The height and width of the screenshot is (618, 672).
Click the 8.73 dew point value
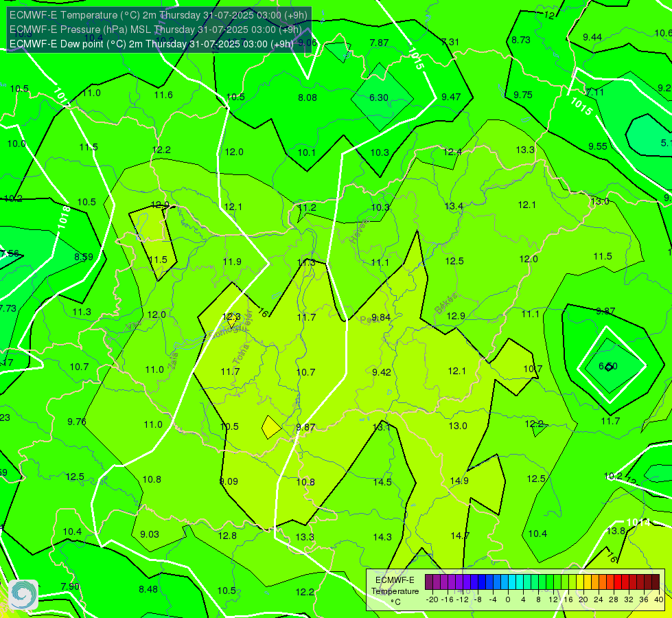pyautogui.click(x=521, y=40)
